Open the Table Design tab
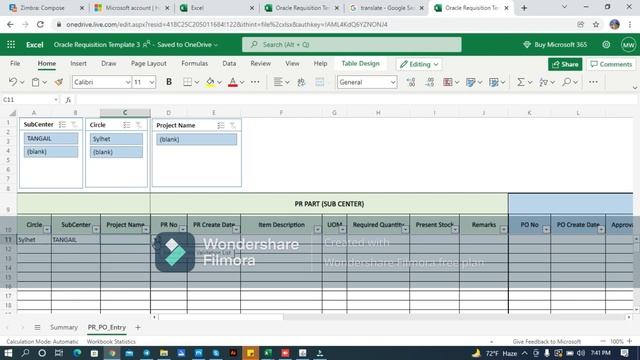The image size is (640, 360). click(360, 64)
